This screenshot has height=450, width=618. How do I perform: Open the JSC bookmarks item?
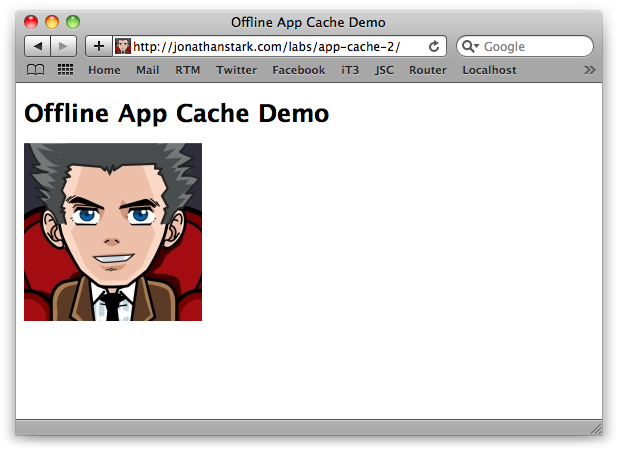384,70
